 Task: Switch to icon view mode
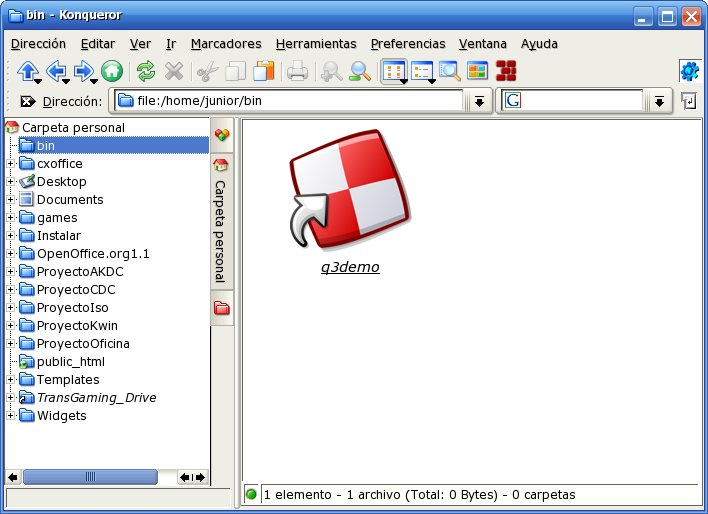point(392,71)
